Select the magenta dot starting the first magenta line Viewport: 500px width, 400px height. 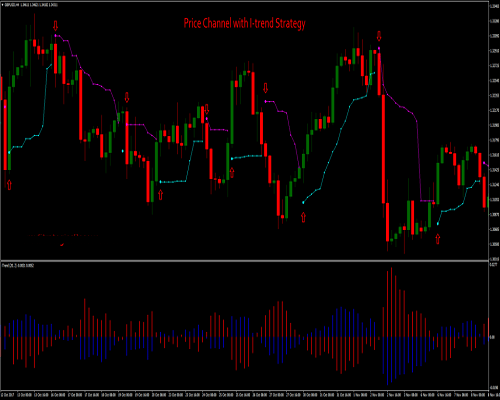[x=56, y=35]
